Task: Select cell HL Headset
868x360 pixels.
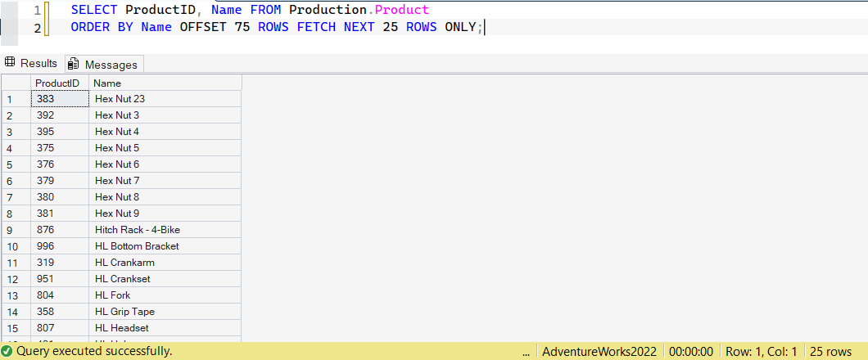Action: [x=165, y=328]
